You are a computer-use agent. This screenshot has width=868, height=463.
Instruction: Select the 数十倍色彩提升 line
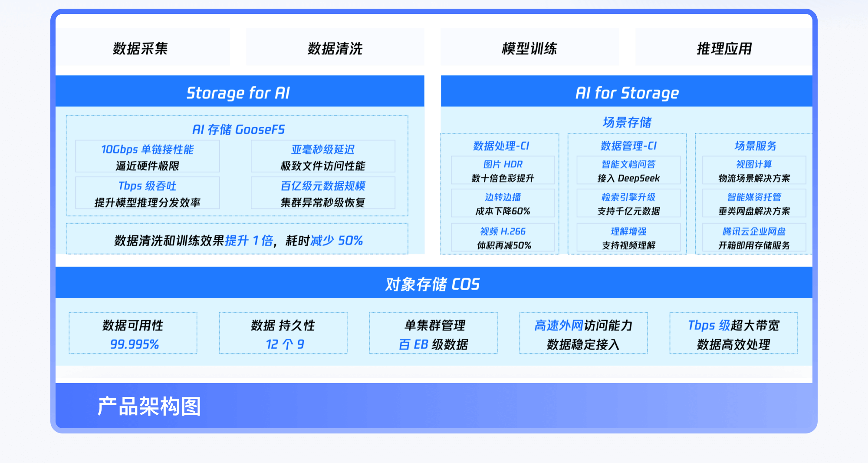click(x=503, y=178)
